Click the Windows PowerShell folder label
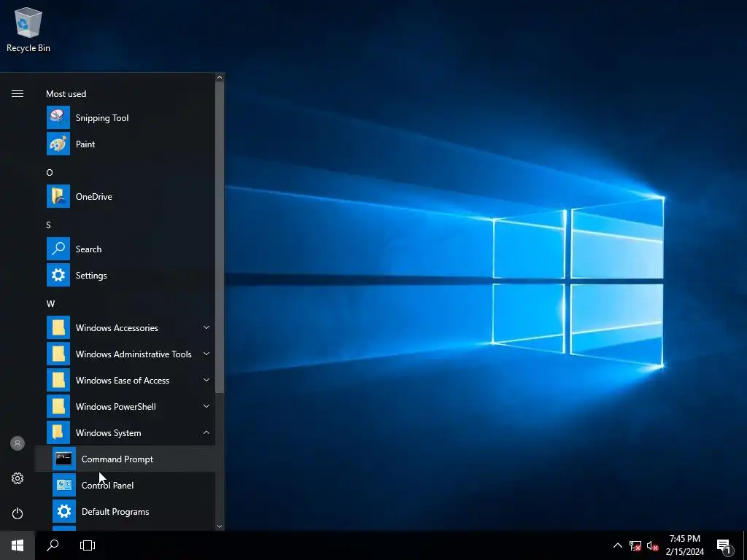Viewport: 747px width, 560px height. [x=116, y=407]
